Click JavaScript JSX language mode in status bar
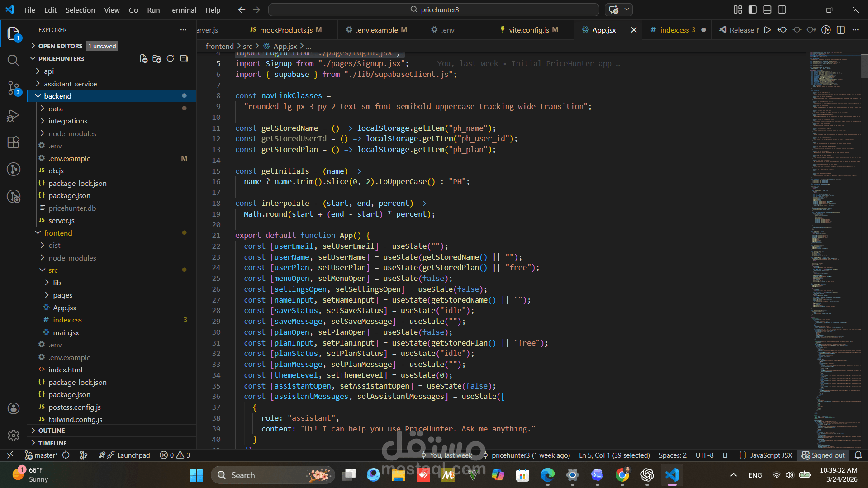 tap(771, 455)
